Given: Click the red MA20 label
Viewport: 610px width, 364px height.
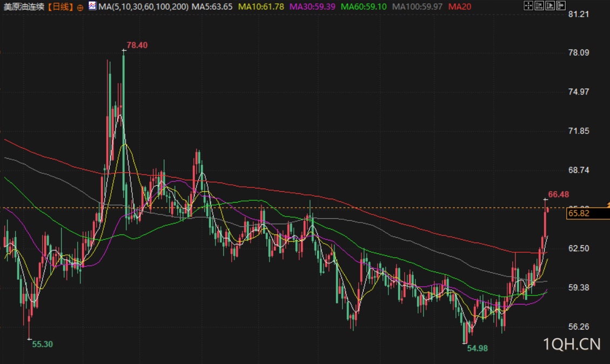Looking at the screenshot, I should pyautogui.click(x=459, y=6).
